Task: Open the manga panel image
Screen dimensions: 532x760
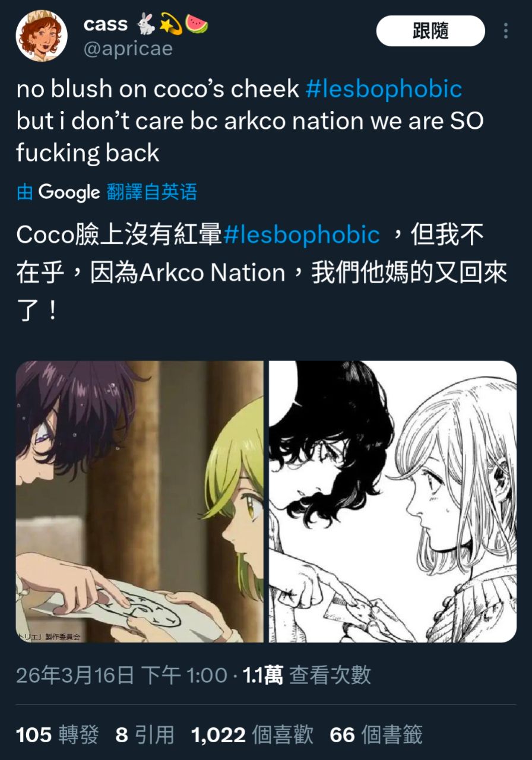Action: [392, 502]
